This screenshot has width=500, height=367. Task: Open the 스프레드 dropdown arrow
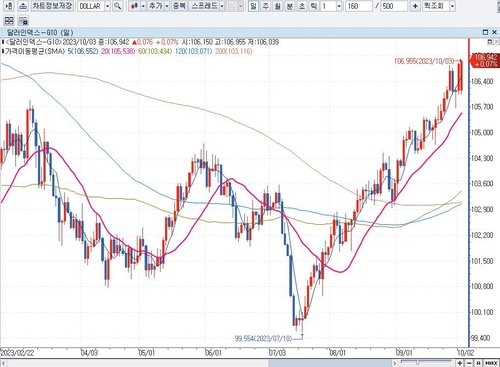[x=222, y=6]
